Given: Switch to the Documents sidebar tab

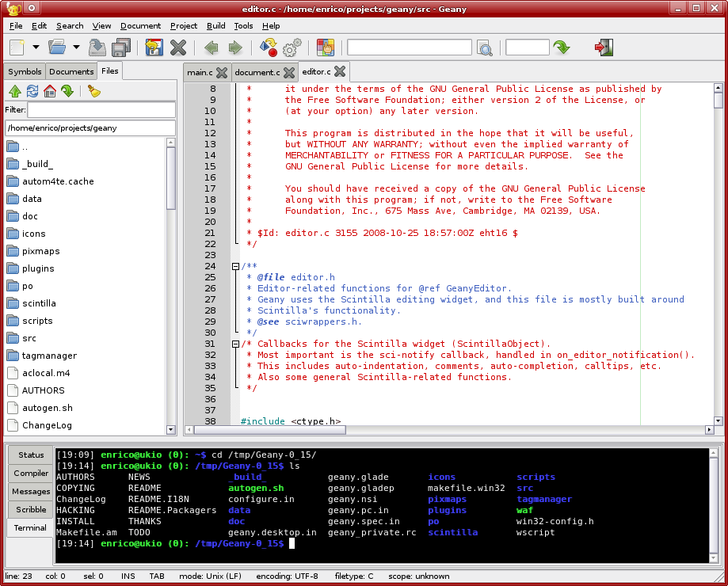Looking at the screenshot, I should pos(71,71).
